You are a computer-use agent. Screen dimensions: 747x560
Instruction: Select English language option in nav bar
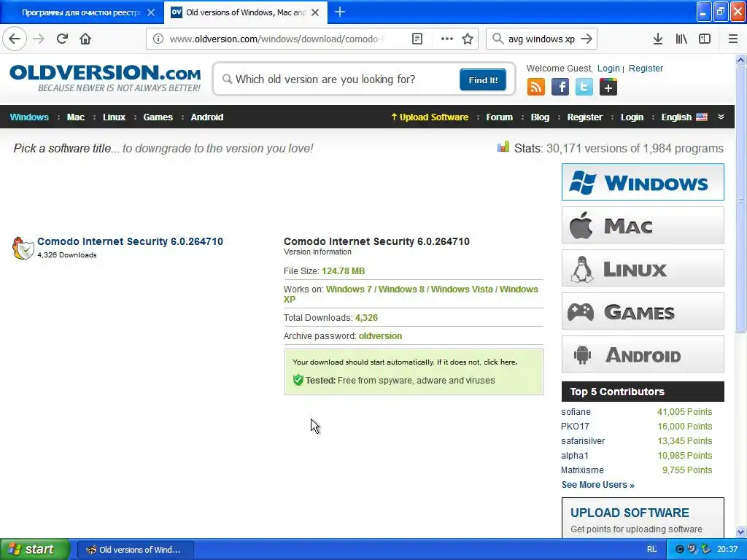(x=684, y=117)
